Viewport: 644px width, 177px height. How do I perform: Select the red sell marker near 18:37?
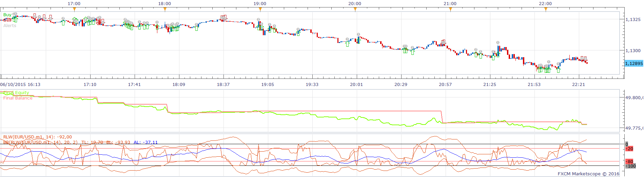click(x=223, y=18)
